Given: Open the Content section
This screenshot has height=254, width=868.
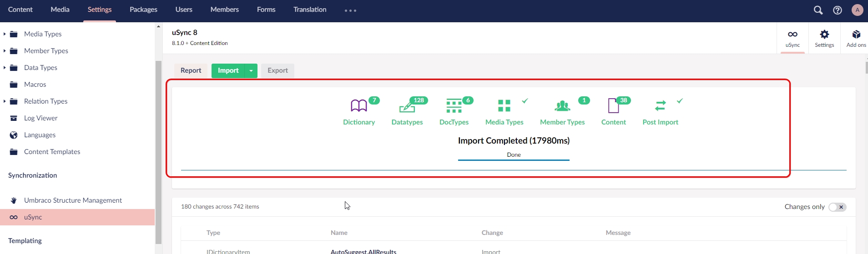Looking at the screenshot, I should tap(20, 10).
